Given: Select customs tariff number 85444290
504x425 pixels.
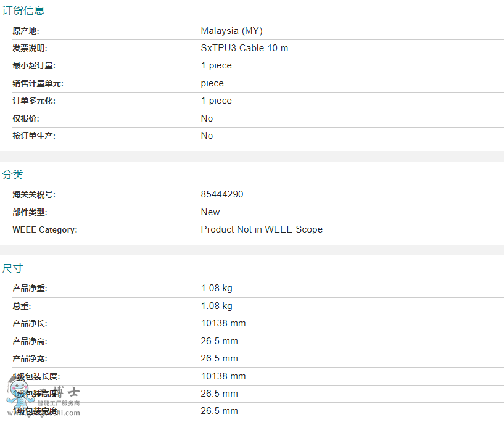Looking at the screenshot, I should pyautogui.click(x=222, y=194).
